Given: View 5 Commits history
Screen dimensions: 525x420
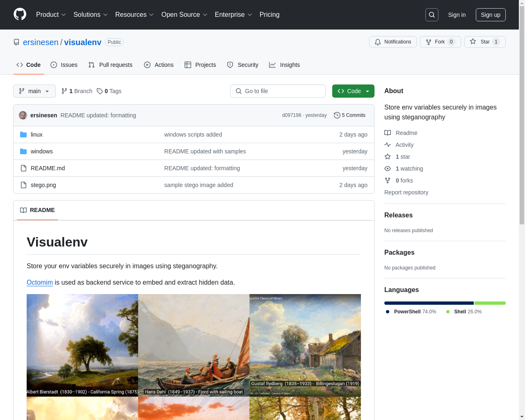Looking at the screenshot, I should pos(349,115).
